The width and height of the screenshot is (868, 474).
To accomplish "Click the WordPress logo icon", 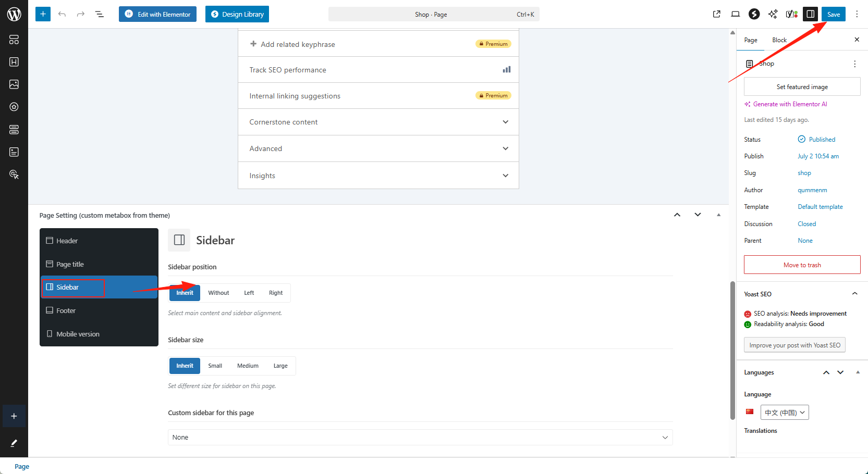I will [14, 14].
